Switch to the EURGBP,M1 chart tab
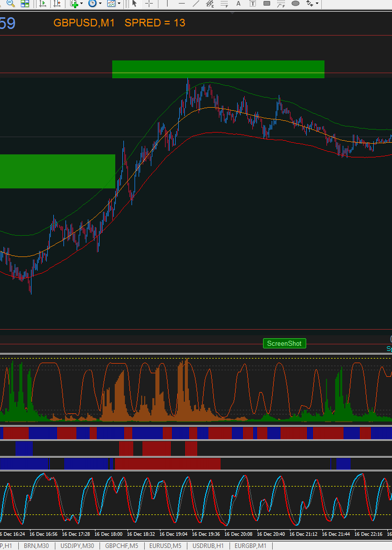The image size is (392, 550). click(x=250, y=546)
